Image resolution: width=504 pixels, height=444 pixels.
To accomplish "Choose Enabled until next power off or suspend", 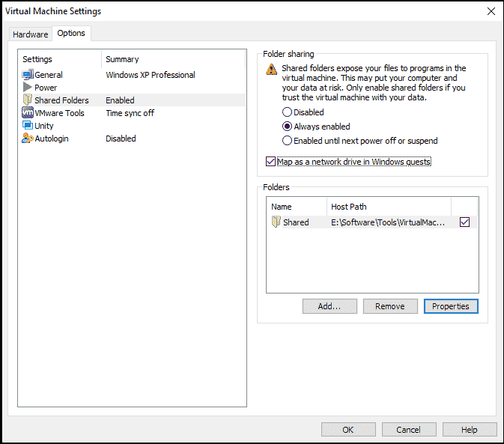I will [x=287, y=141].
